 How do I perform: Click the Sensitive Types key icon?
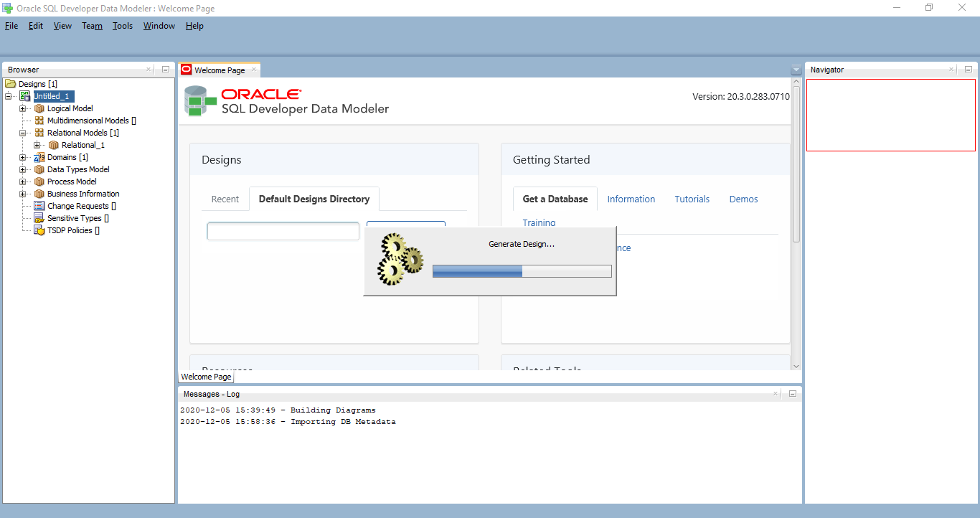pos(39,218)
